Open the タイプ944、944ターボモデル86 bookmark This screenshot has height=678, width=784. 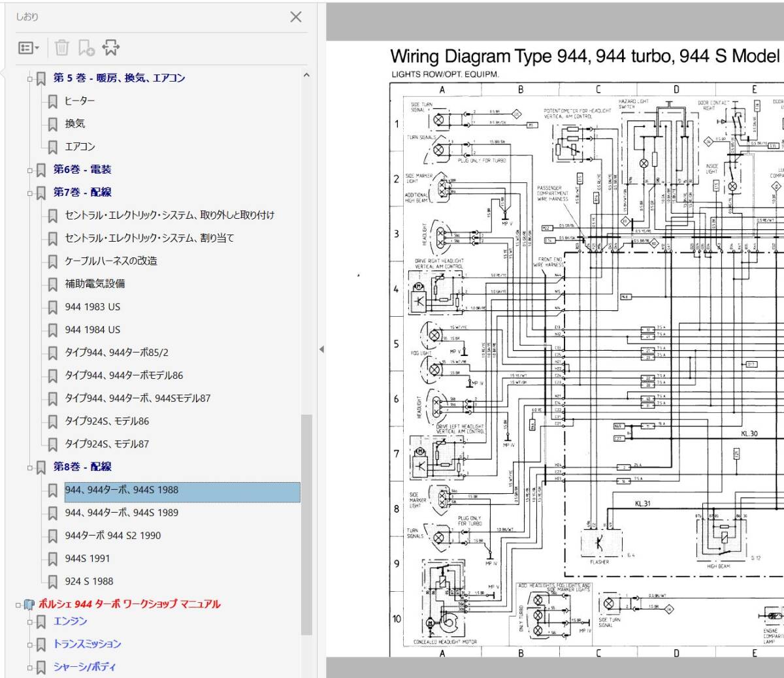tap(123, 375)
